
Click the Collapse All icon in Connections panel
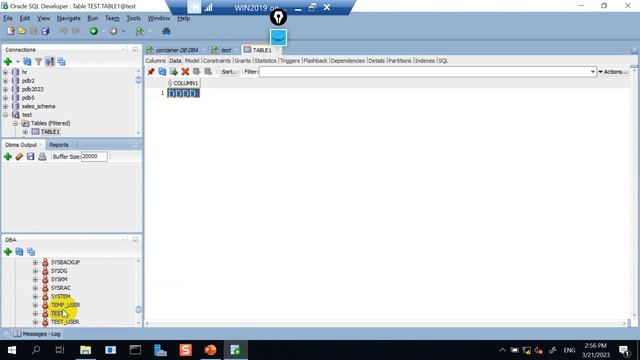[x=61, y=62]
